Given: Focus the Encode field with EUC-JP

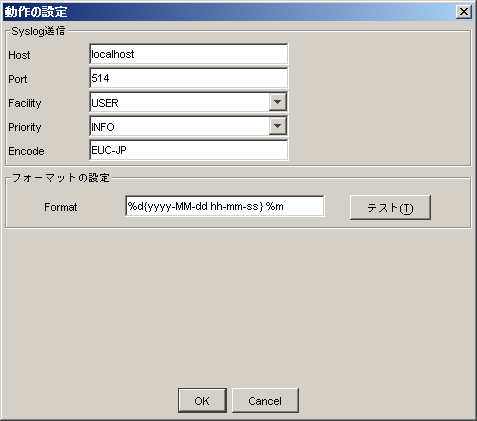Looking at the screenshot, I should (189, 150).
